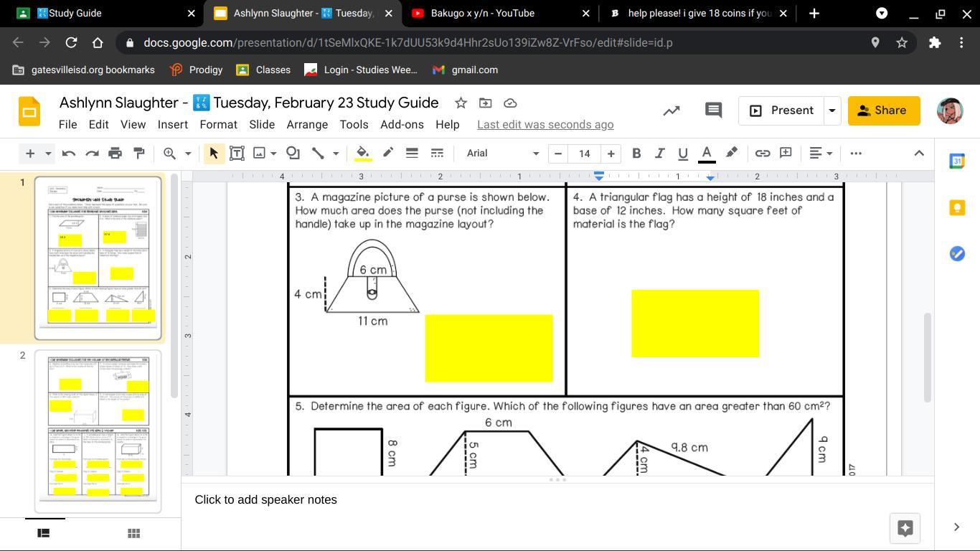Viewport: 980px width, 551px height.
Task: Switch to the Bakugo x y/n YouTube tab
Action: tap(501, 13)
